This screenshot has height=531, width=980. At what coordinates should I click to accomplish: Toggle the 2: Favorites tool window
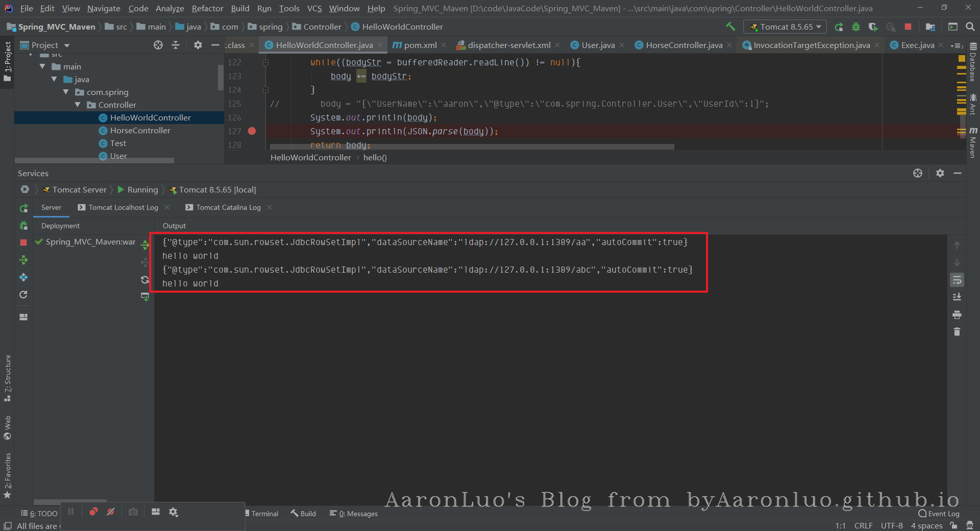[x=7, y=476]
